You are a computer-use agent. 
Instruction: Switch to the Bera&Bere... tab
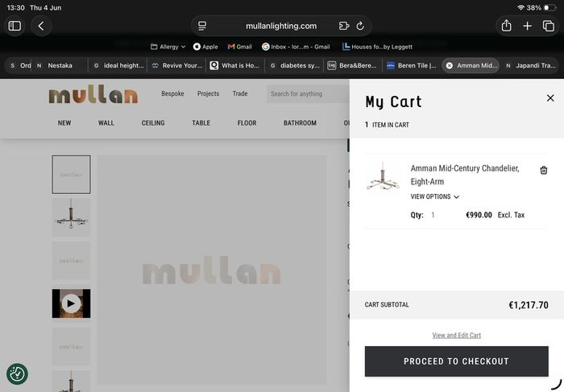coord(353,65)
